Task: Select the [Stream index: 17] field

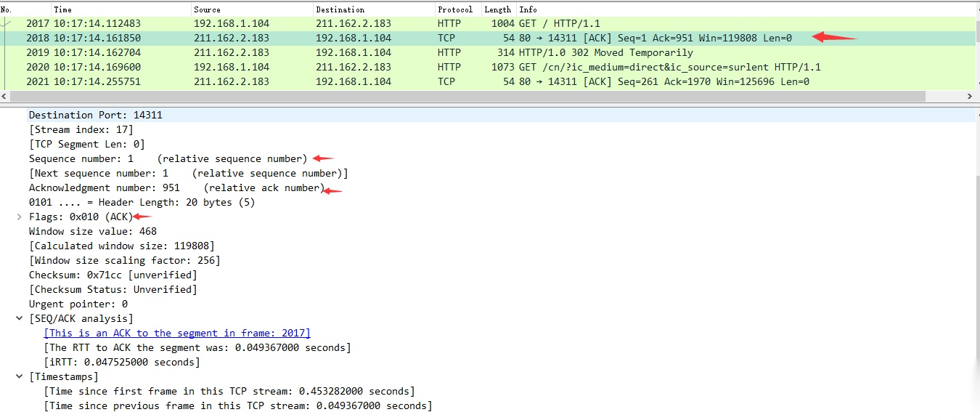Action: point(81,129)
